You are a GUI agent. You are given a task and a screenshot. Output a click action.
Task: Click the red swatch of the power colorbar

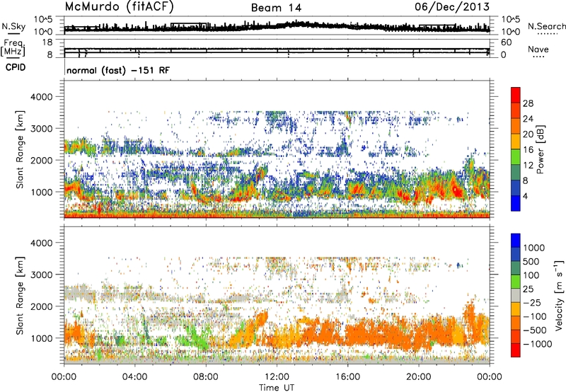click(516, 95)
